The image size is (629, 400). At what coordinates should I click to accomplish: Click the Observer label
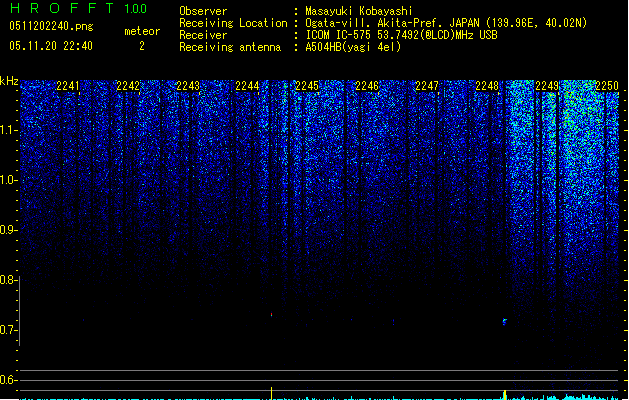tap(203, 11)
